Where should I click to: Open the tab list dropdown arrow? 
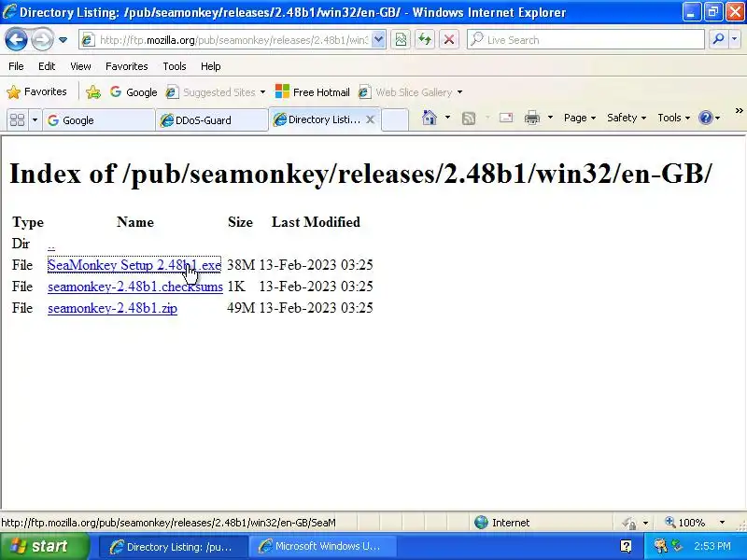35,120
